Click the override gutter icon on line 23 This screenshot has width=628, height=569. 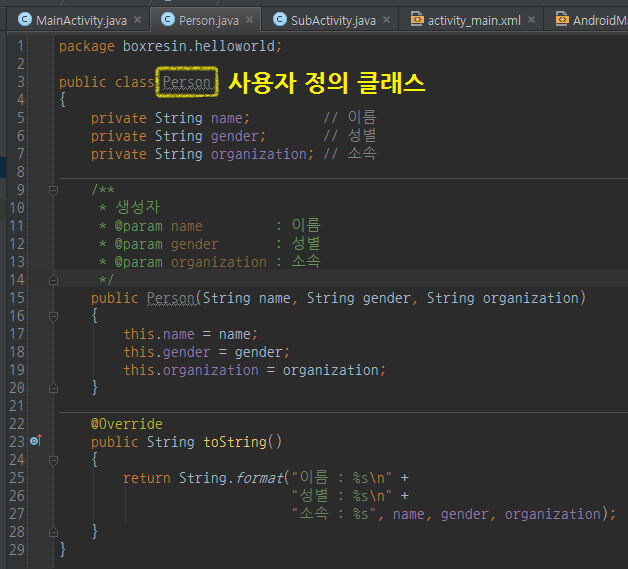tap(36, 441)
